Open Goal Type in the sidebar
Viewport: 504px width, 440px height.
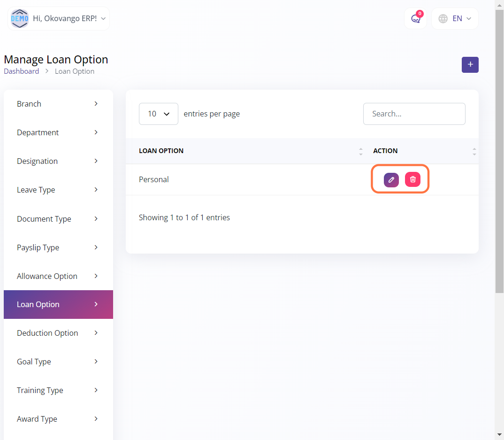(58, 362)
